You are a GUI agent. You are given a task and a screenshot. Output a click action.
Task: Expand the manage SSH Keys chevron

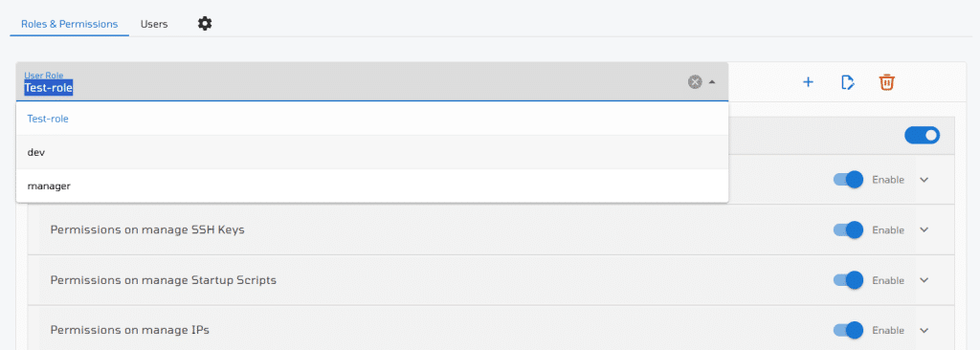point(924,230)
